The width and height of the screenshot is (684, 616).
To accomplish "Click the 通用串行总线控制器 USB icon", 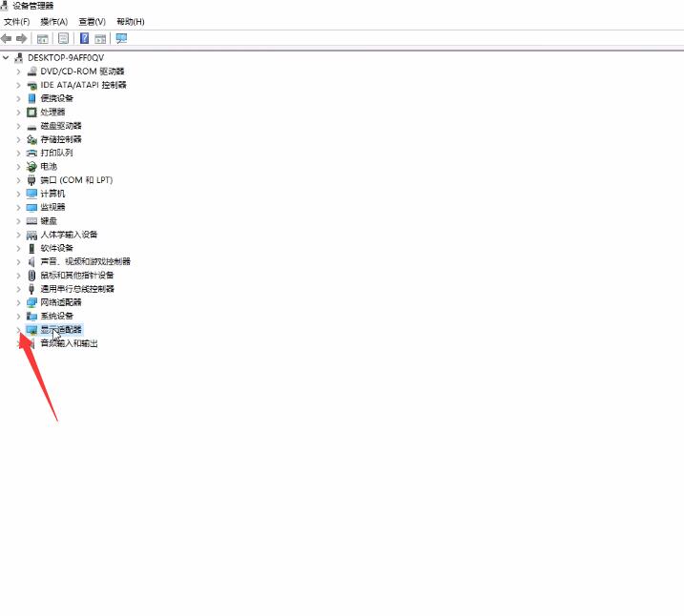I will coord(31,289).
